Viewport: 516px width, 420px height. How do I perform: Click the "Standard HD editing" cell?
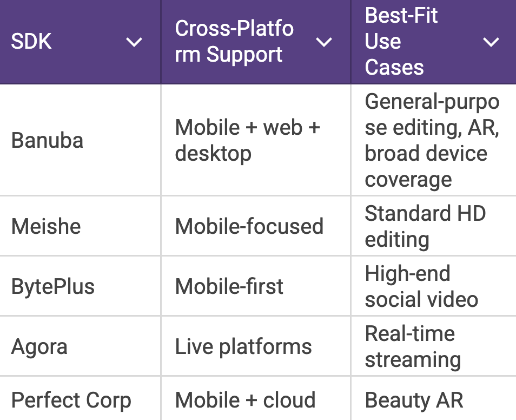pos(425,226)
